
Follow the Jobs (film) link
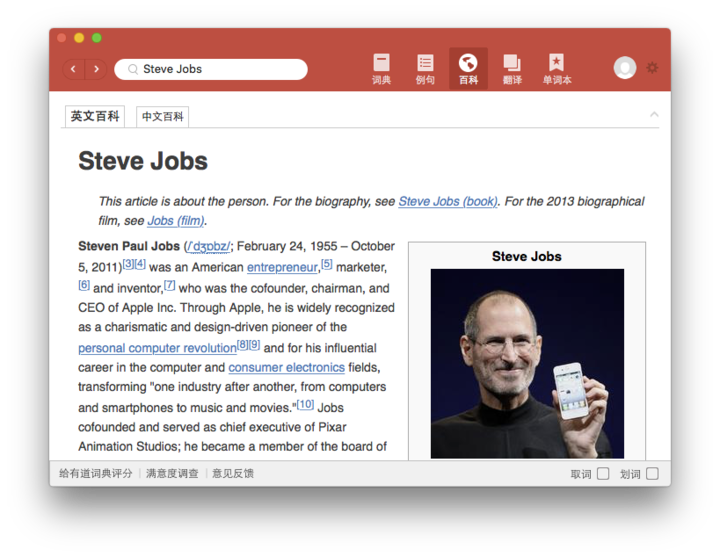click(176, 221)
